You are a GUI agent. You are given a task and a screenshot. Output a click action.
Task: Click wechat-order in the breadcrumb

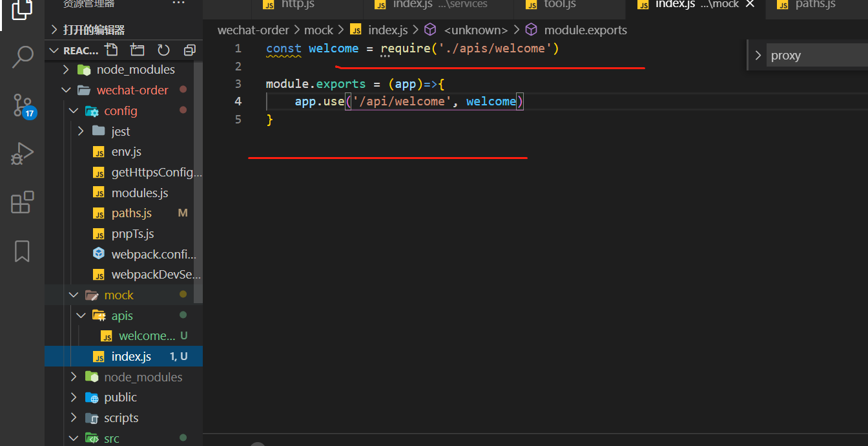pyautogui.click(x=254, y=30)
